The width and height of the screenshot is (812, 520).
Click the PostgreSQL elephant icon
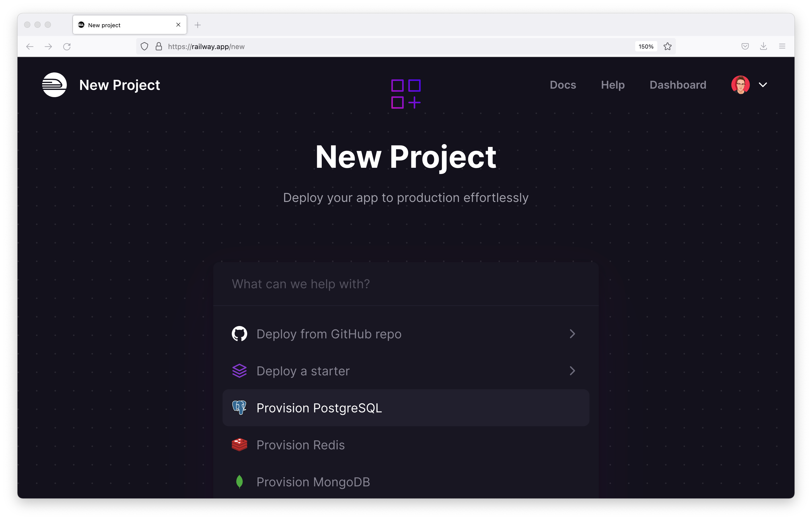pyautogui.click(x=239, y=407)
